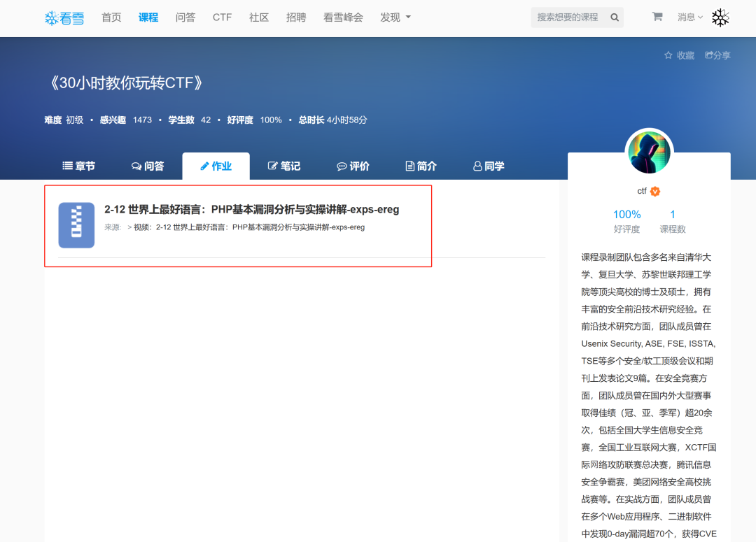Viewport: 756px width, 542px height.
Task: Open 社区 in top navigation
Action: tap(259, 17)
